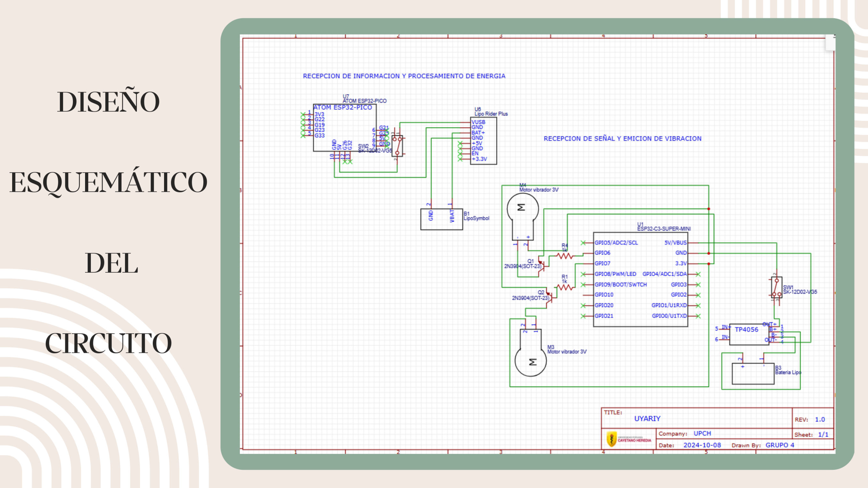Select the B1 LipoSymbol battery box
This screenshot has width=868, height=488.
pyautogui.click(x=442, y=219)
